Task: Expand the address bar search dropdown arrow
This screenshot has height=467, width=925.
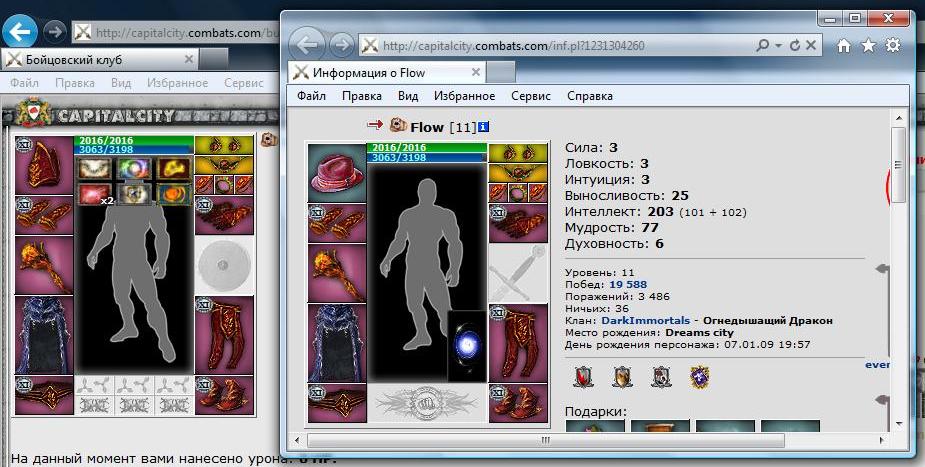Action: click(x=779, y=46)
